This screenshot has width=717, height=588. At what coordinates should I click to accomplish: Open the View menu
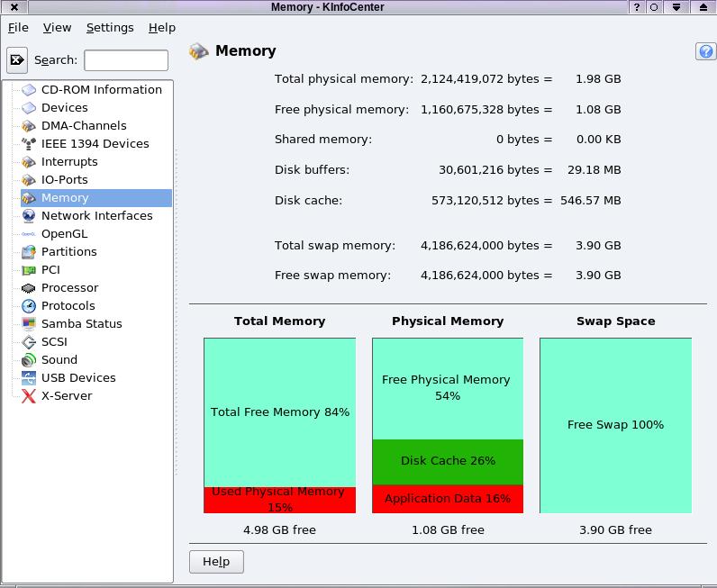(57, 28)
